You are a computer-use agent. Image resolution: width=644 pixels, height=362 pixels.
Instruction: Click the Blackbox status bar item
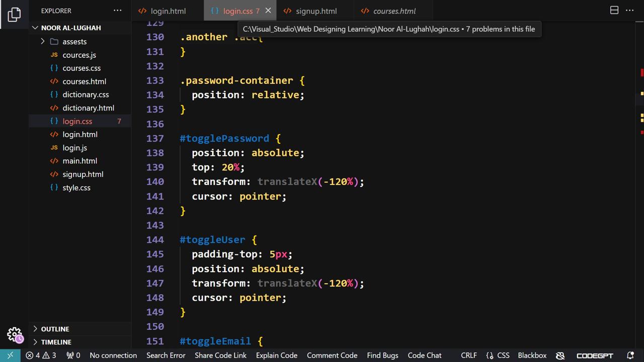(x=532, y=355)
